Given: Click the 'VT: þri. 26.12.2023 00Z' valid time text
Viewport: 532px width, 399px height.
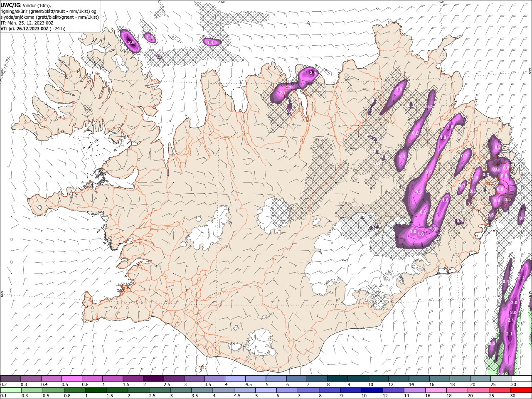Looking at the screenshot, I should 25,29.
